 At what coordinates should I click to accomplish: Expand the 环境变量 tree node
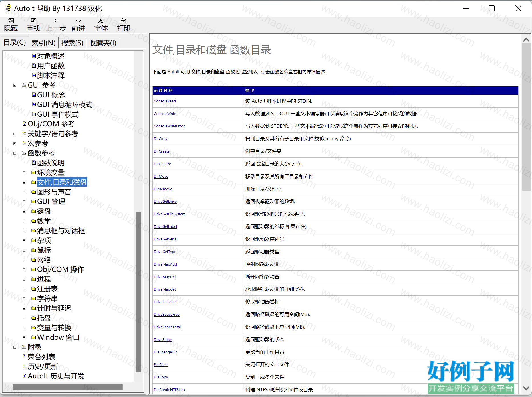click(24, 173)
